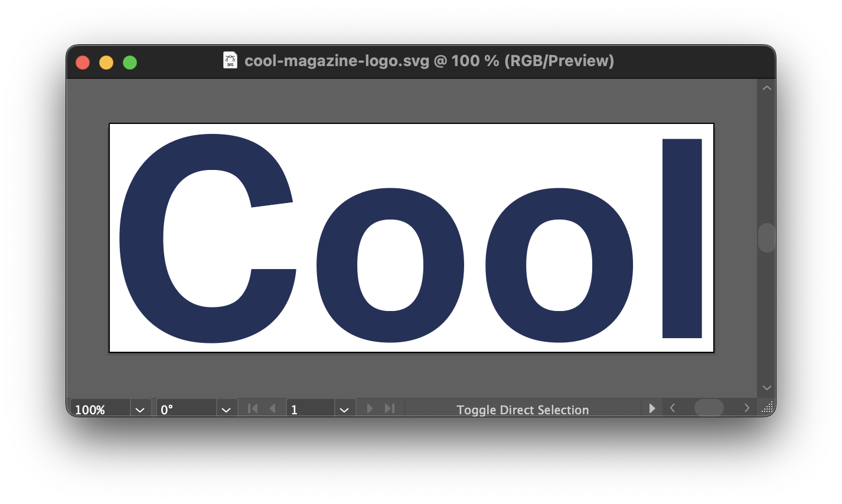Click vertical scrollbar up arrow

[x=766, y=88]
